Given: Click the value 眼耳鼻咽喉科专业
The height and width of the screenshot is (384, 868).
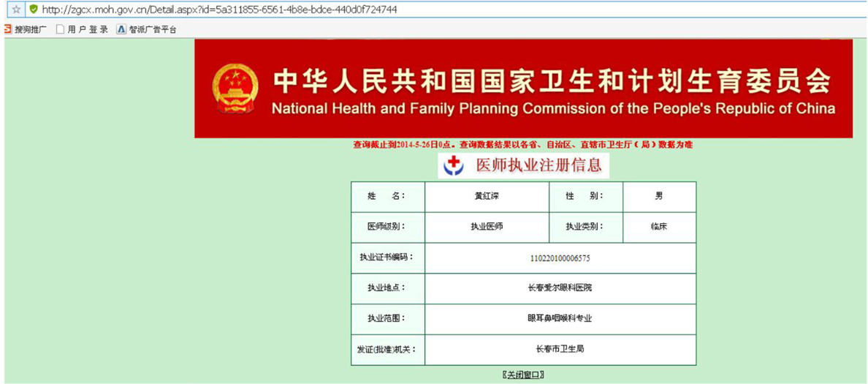Looking at the screenshot, I should click(560, 319).
